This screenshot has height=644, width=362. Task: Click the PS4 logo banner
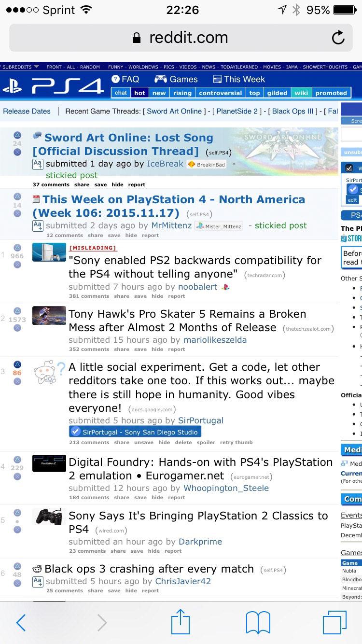(53, 86)
